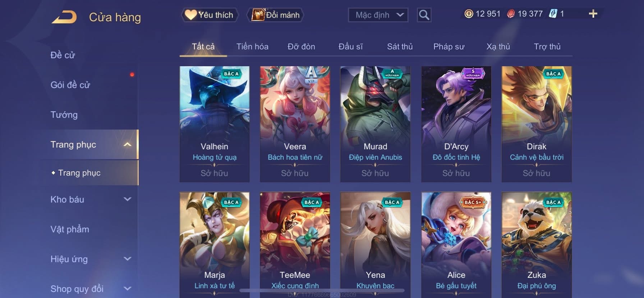Select the D'Arcy Đô đốc tinh Hệ skin
Screen dimensions: 644x298
coord(456,124)
